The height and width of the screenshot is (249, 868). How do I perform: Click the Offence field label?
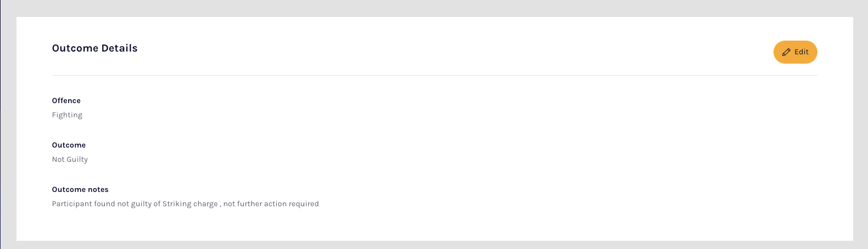tap(66, 101)
